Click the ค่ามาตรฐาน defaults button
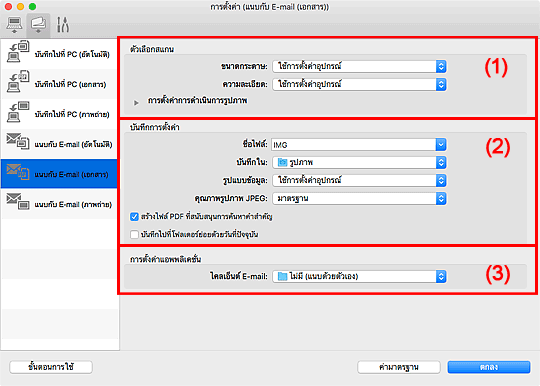The image size is (540, 386). (399, 367)
